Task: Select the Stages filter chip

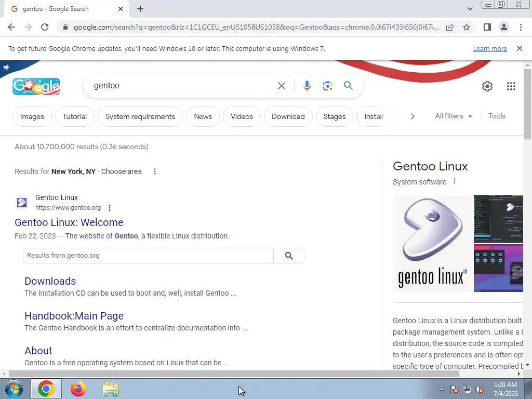Action: [335, 116]
